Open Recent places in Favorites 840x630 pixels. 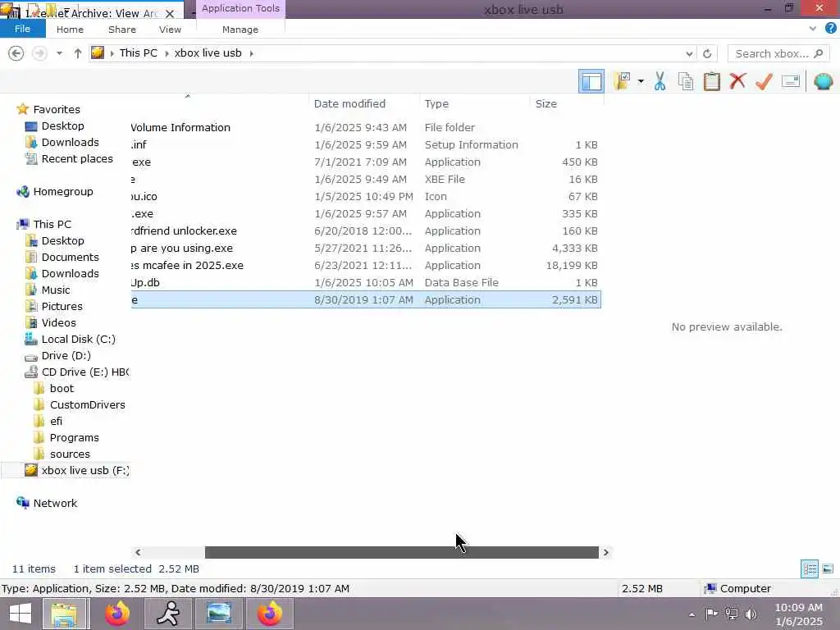pyautogui.click(x=77, y=158)
